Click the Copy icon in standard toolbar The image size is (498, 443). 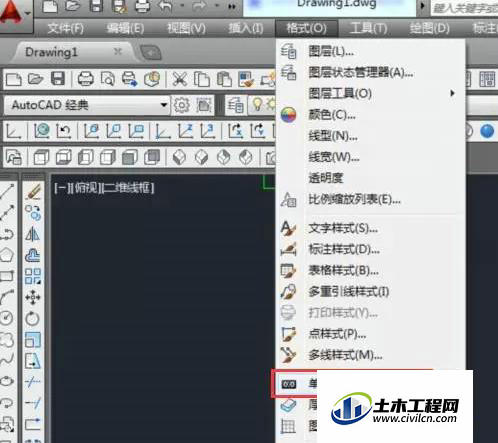pos(202,79)
